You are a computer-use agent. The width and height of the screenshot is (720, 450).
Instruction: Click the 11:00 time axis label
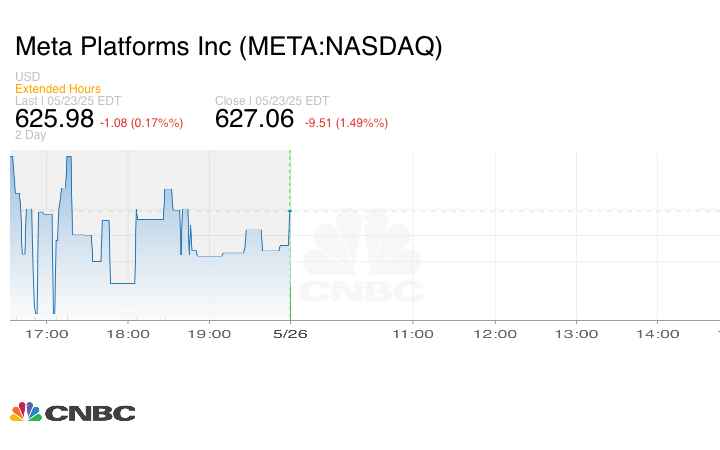[413, 334]
